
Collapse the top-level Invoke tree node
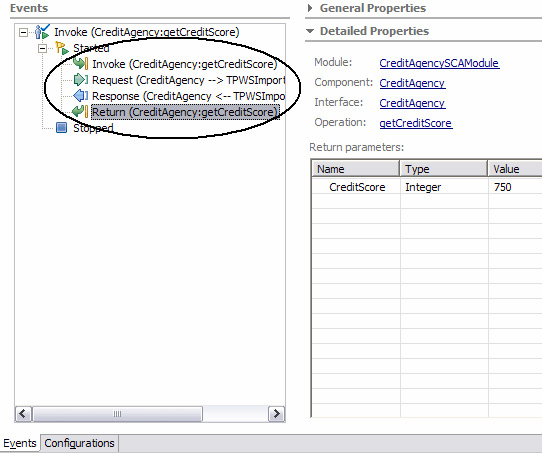[23, 32]
